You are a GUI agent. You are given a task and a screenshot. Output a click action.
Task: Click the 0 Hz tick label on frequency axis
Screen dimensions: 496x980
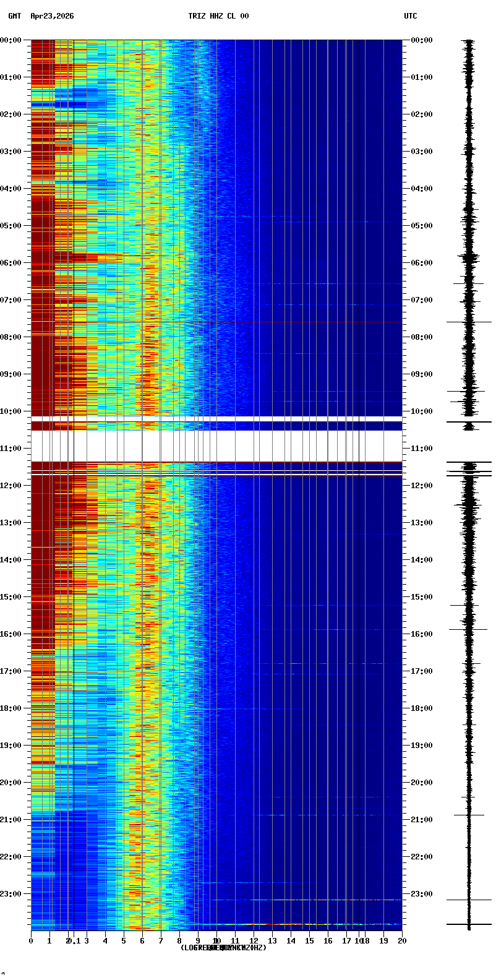tap(31, 941)
